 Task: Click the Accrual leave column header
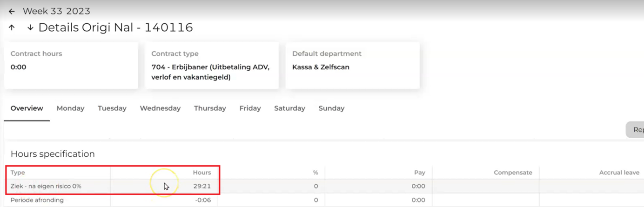[619, 173]
